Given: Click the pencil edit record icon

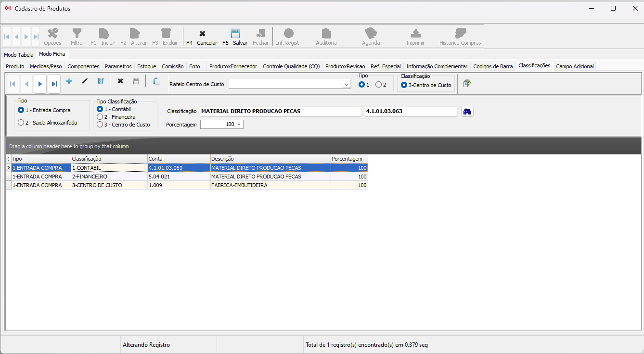Looking at the screenshot, I should pyautogui.click(x=85, y=81).
